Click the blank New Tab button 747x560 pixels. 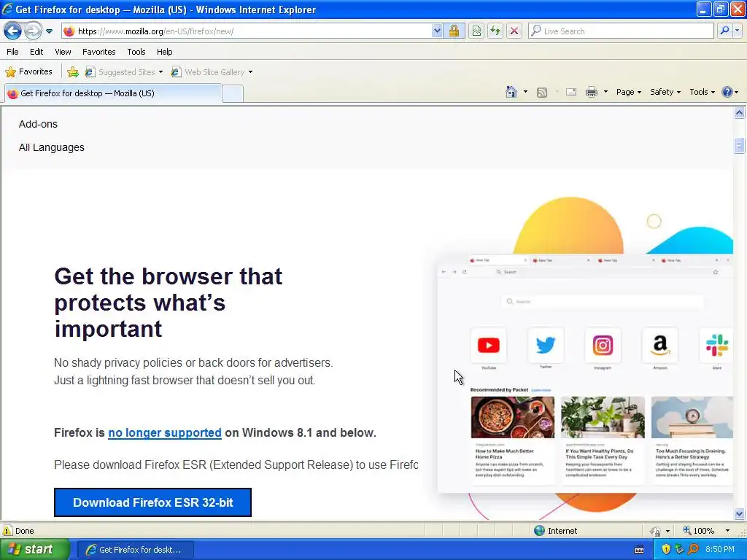tap(233, 94)
